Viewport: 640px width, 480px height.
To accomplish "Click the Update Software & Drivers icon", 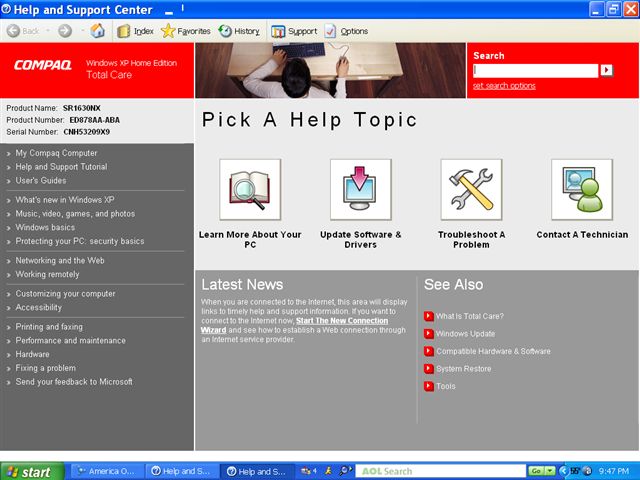I will coord(360,189).
